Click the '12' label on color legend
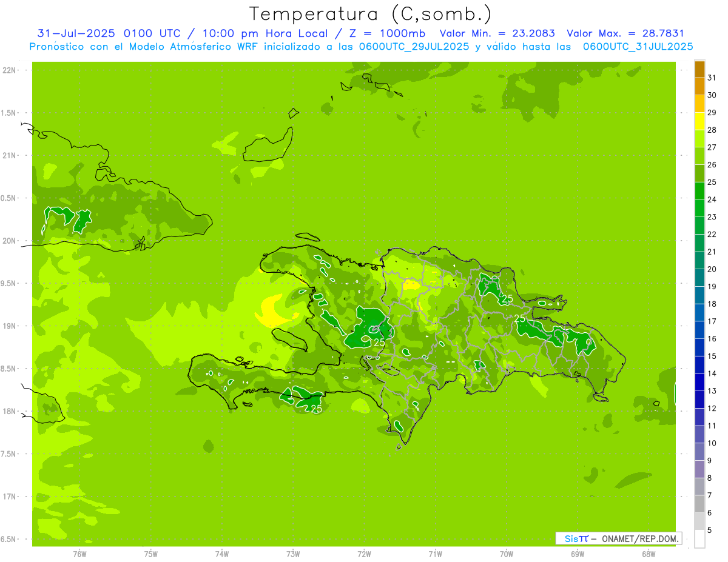The width and height of the screenshot is (728, 562). [712, 409]
